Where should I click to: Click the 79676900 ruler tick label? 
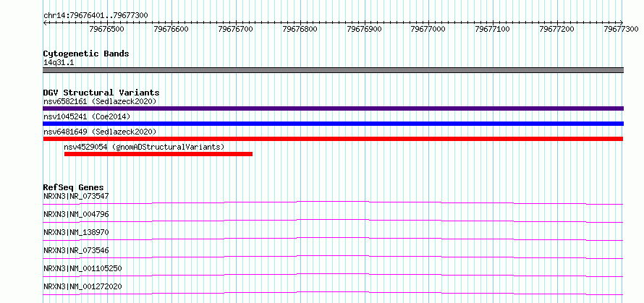(364, 29)
